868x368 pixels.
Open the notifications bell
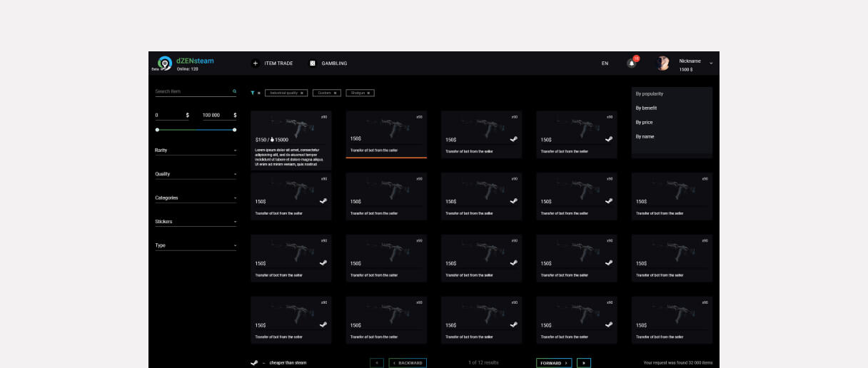click(632, 63)
